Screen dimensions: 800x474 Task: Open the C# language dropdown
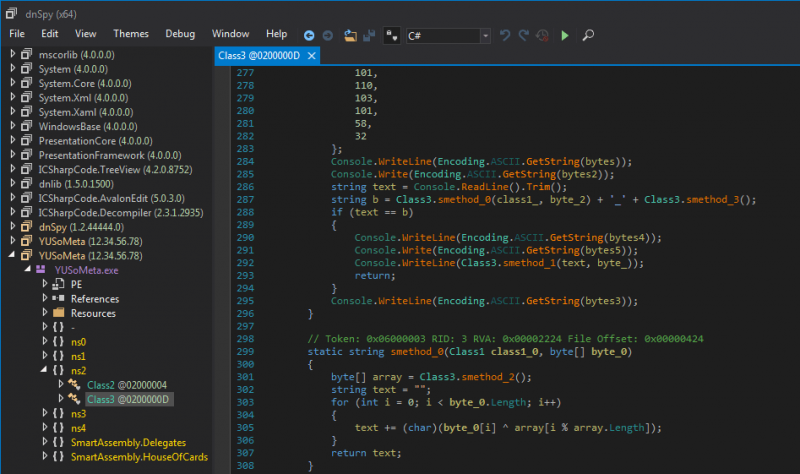pyautogui.click(x=485, y=35)
